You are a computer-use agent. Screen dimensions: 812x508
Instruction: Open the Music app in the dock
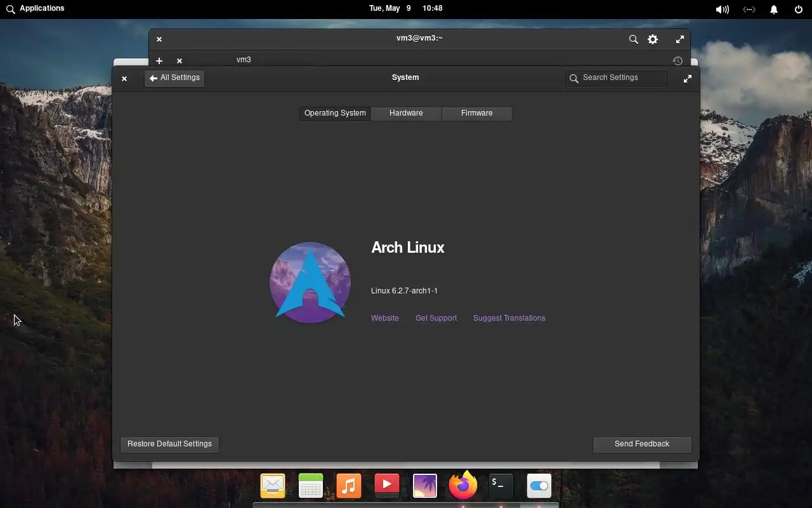point(349,486)
